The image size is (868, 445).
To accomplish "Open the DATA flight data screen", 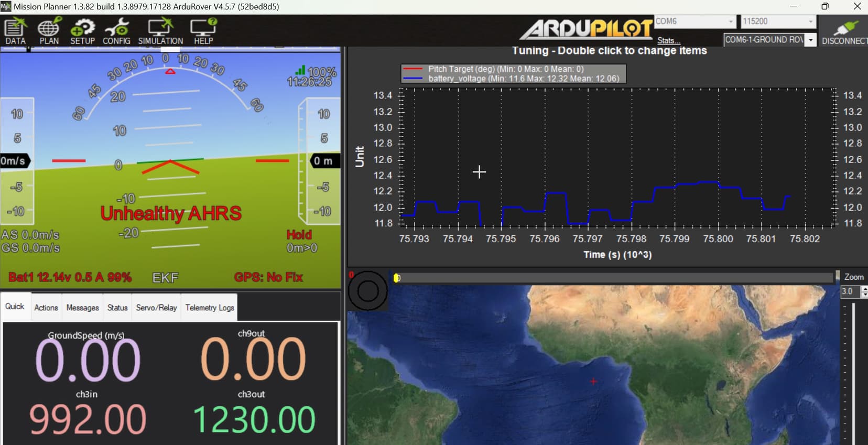I will (15, 31).
